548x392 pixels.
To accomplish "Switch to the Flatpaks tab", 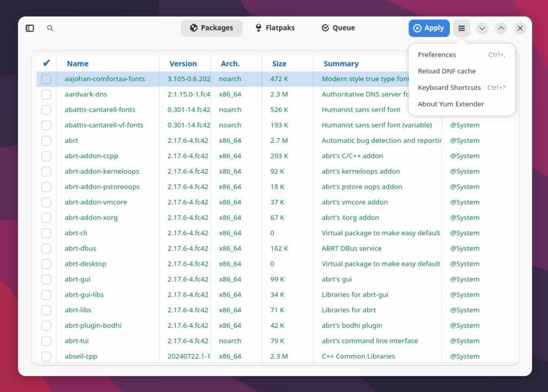I will coord(275,28).
